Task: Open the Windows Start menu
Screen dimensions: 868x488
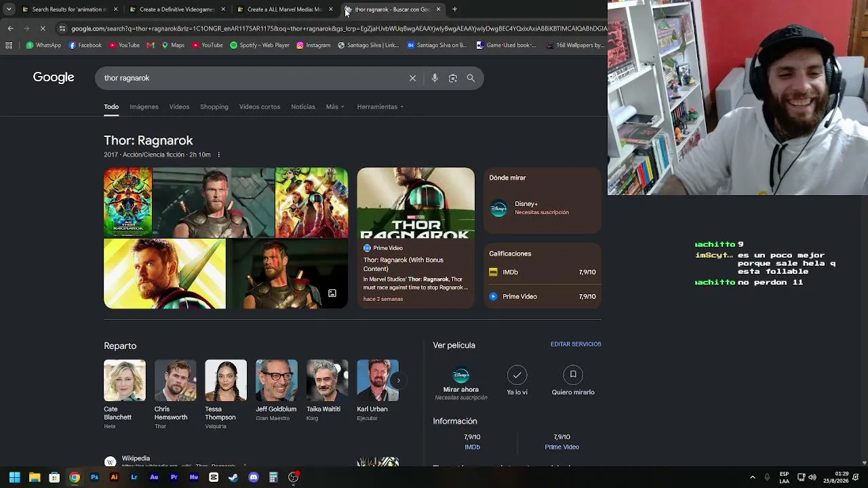Action: (x=14, y=477)
